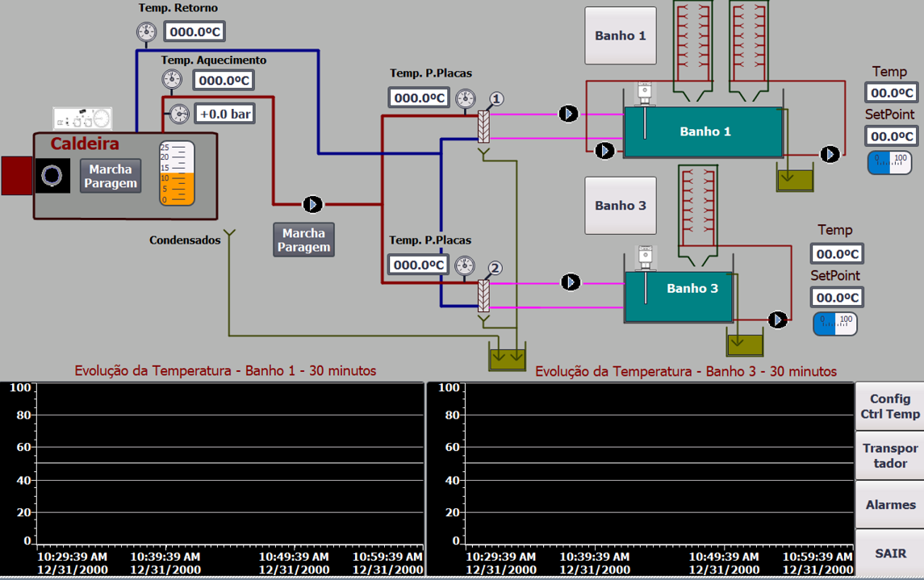Click plate heat exchanger number 2 symbol
Screen dimensions: 924x580
[x=483, y=295]
